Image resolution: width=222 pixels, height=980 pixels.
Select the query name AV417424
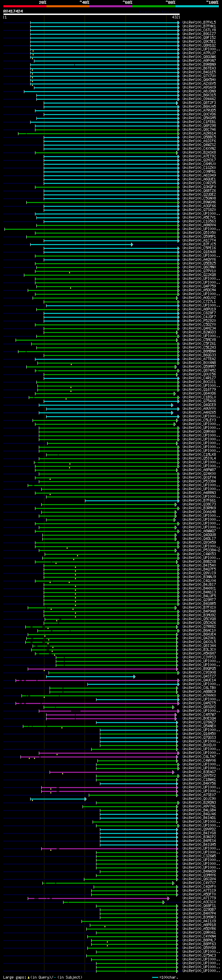point(13,11)
